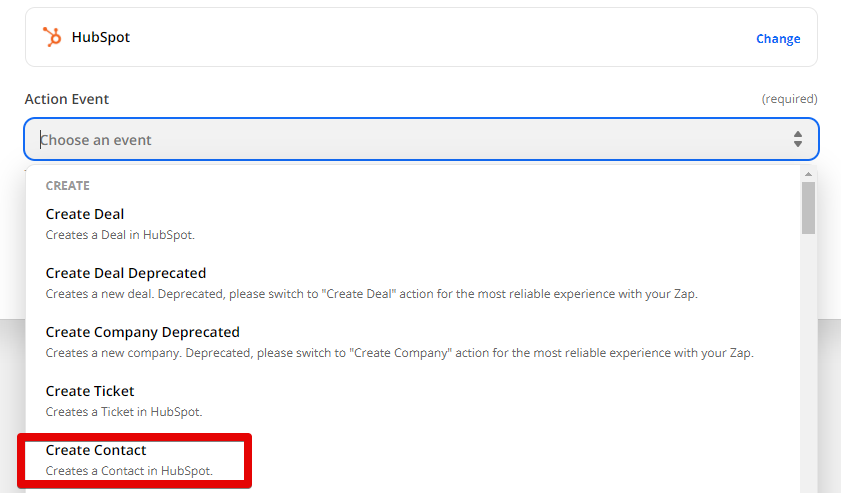
Task: Click the Change link for HubSpot app
Action: pos(778,39)
